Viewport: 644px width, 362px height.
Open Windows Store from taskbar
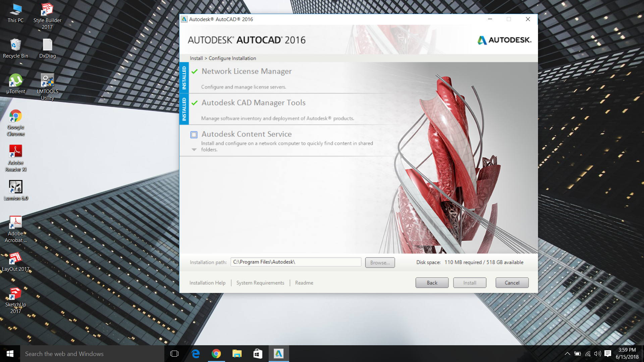tap(258, 354)
